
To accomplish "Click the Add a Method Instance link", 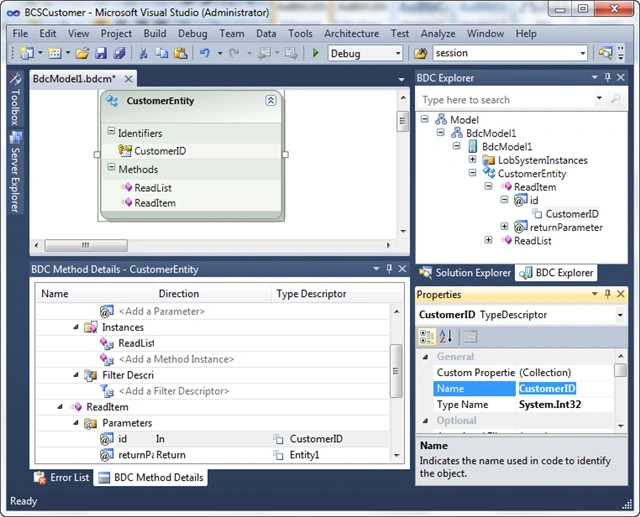I will (x=176, y=359).
